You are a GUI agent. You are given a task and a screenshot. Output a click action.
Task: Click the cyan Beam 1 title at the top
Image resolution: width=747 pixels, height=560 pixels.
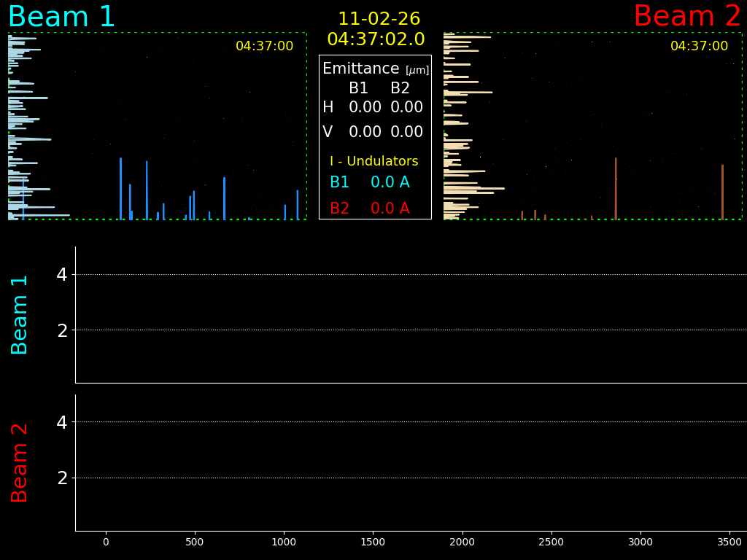tap(61, 17)
